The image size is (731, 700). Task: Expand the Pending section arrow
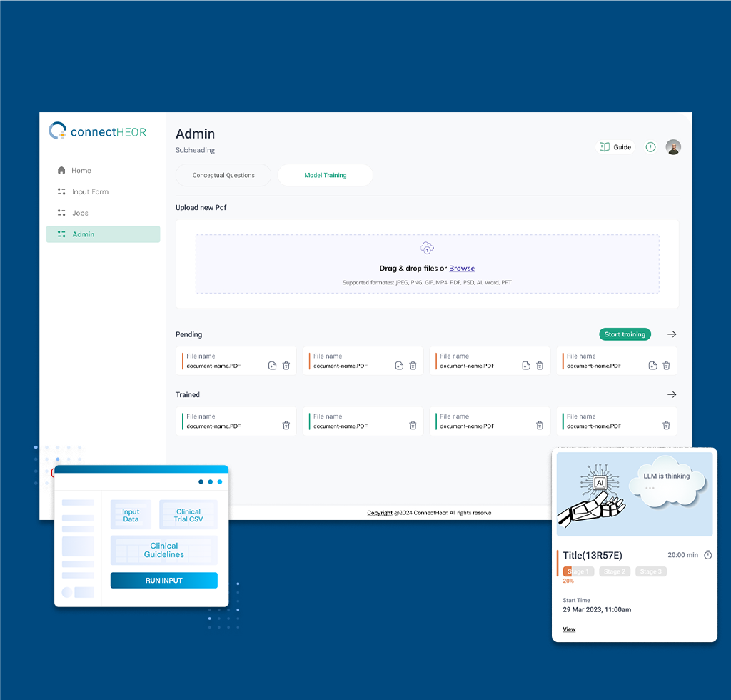pyautogui.click(x=671, y=334)
